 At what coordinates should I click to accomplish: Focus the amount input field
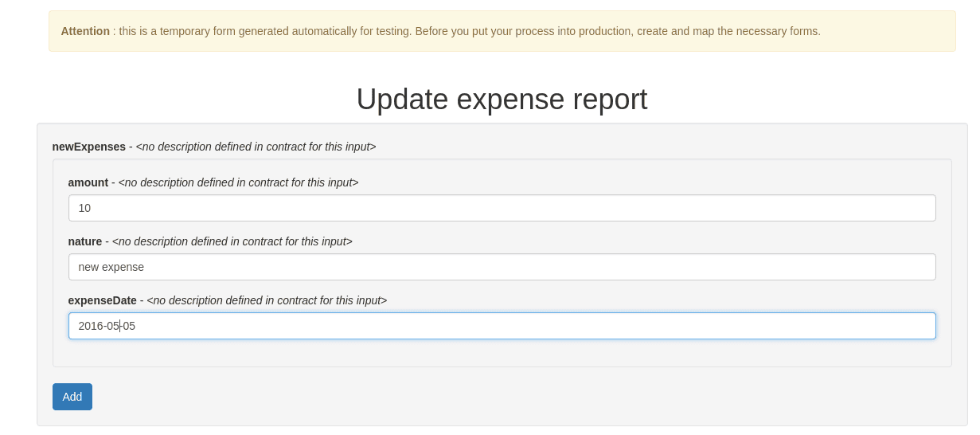(502, 208)
